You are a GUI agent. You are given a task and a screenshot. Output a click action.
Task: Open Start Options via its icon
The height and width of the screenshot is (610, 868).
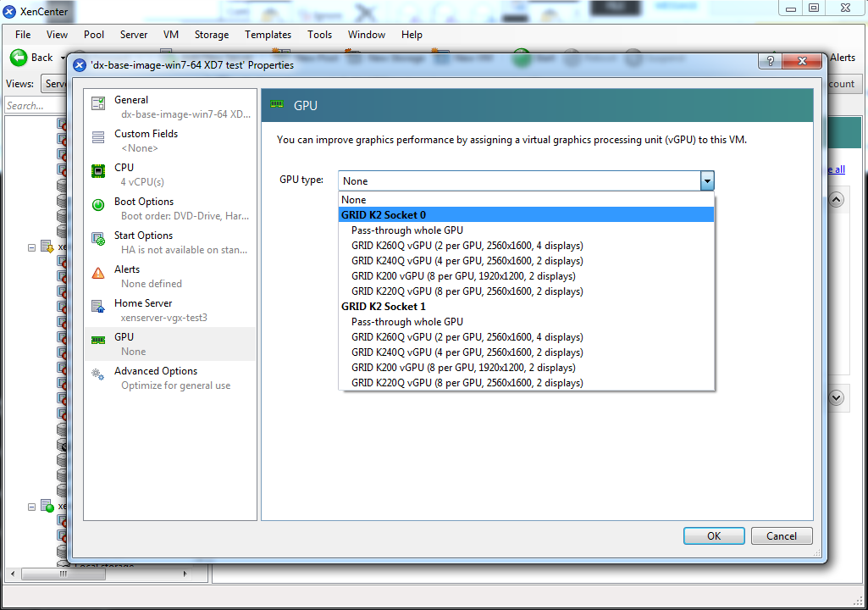coord(99,238)
